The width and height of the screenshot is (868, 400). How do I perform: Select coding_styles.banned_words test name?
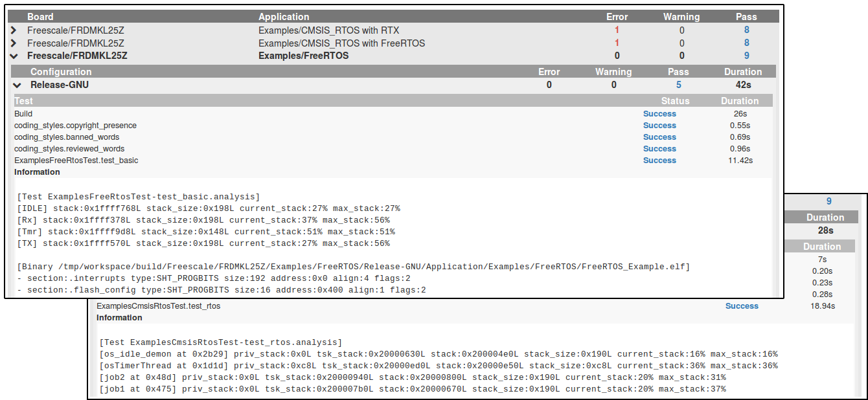(x=67, y=137)
